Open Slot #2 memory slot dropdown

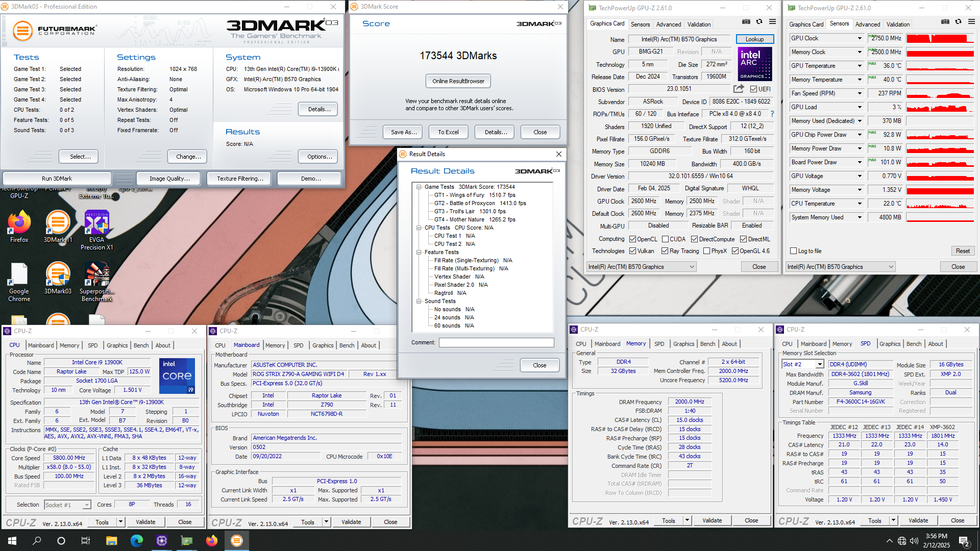click(x=803, y=364)
